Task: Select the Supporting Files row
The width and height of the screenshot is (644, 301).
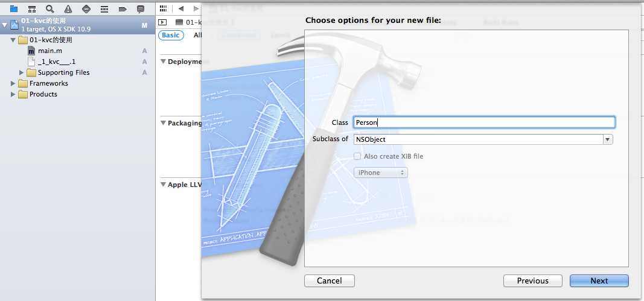Action: tap(78, 72)
